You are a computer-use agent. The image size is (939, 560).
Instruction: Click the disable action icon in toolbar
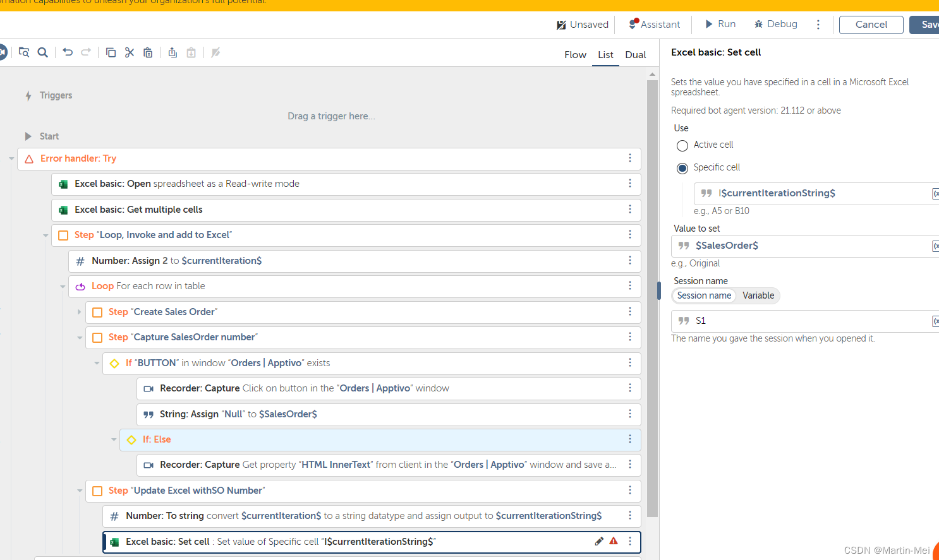tap(215, 52)
